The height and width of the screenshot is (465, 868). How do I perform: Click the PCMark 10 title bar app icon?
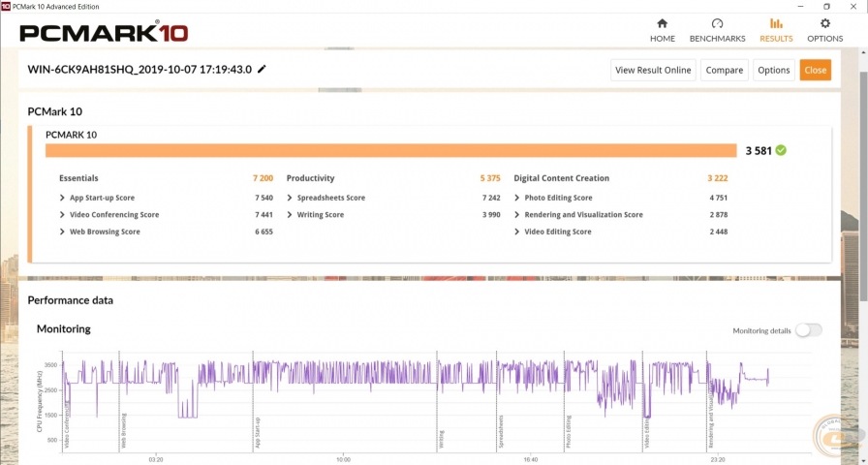pos(6,6)
